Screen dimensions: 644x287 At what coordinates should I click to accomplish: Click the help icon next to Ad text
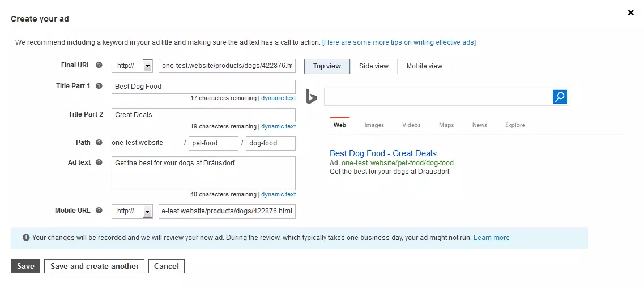pyautogui.click(x=99, y=162)
